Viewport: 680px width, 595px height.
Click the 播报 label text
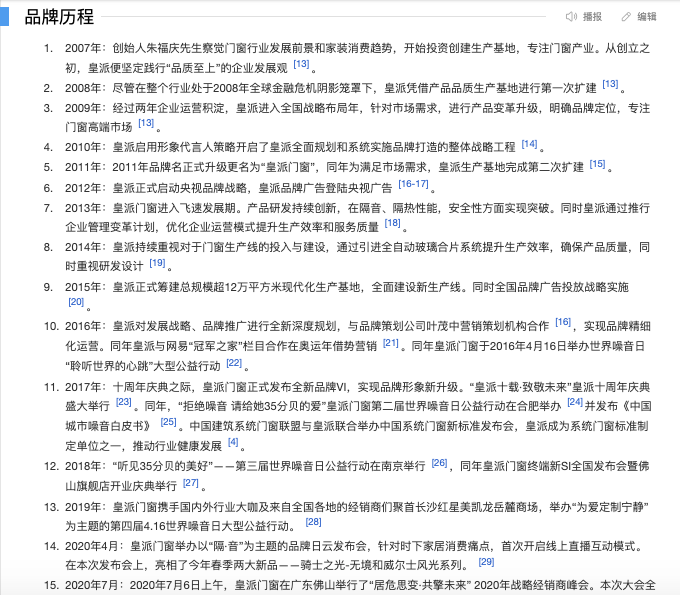(x=592, y=16)
